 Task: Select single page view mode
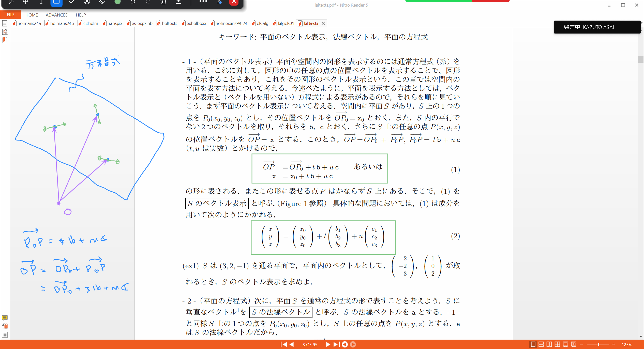coord(533,344)
